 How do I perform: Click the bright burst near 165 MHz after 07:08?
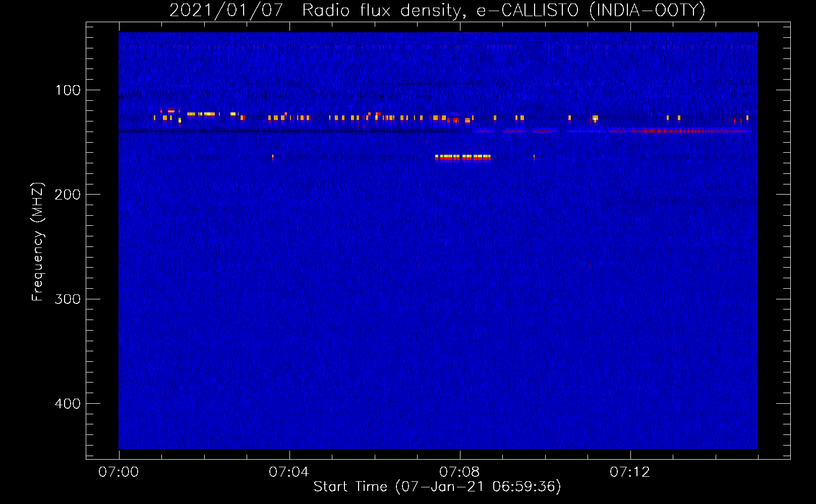[x=463, y=158]
